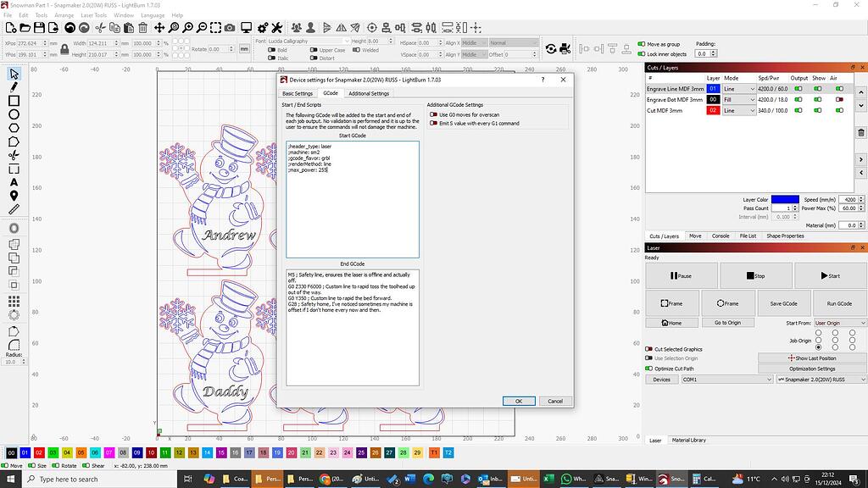
Task: Toggle Air assist for Engrave Dot MDF 3mm
Action: click(x=839, y=100)
